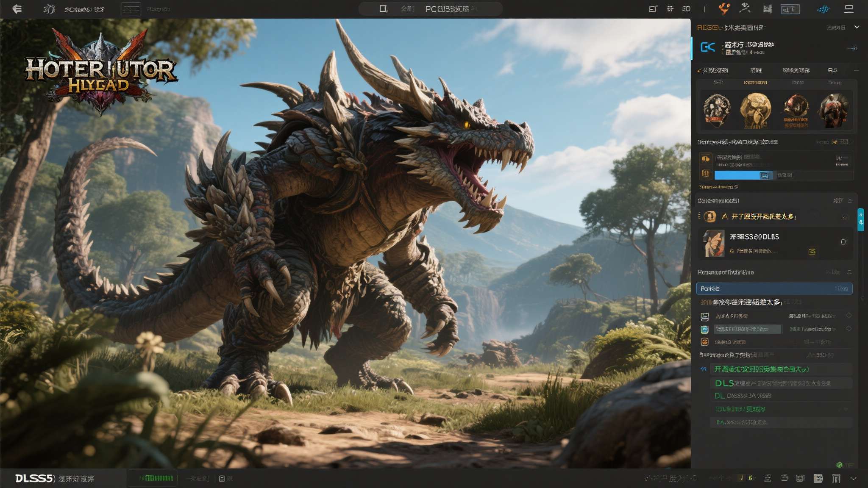Click the small green icon at the panel bottom
Viewport: 868px width, 488px height.
pyautogui.click(x=839, y=464)
